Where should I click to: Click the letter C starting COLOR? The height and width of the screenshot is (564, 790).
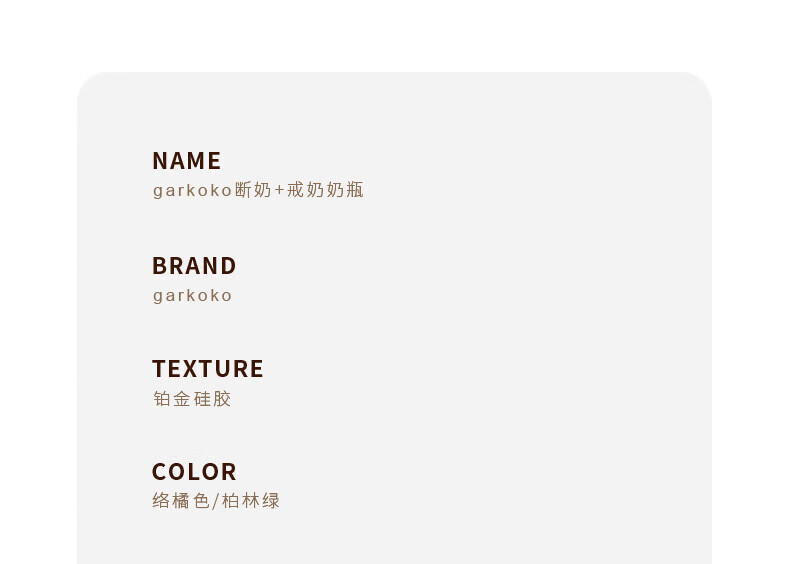(x=160, y=472)
